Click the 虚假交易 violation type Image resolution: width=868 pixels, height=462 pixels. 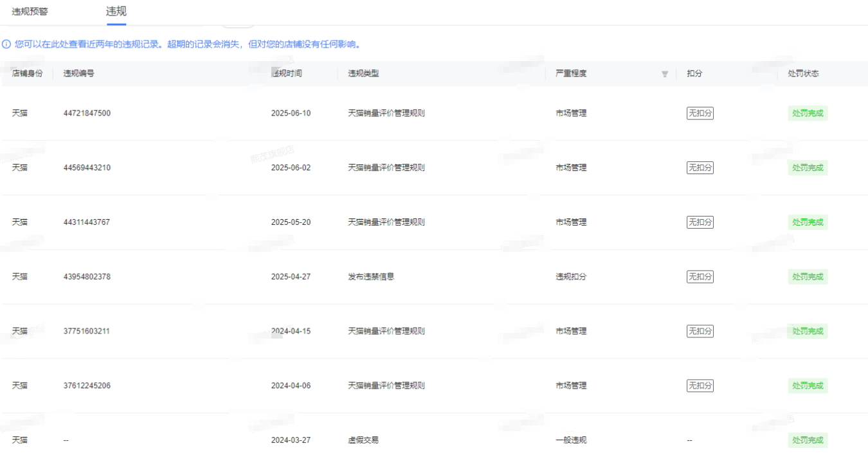pyautogui.click(x=363, y=440)
